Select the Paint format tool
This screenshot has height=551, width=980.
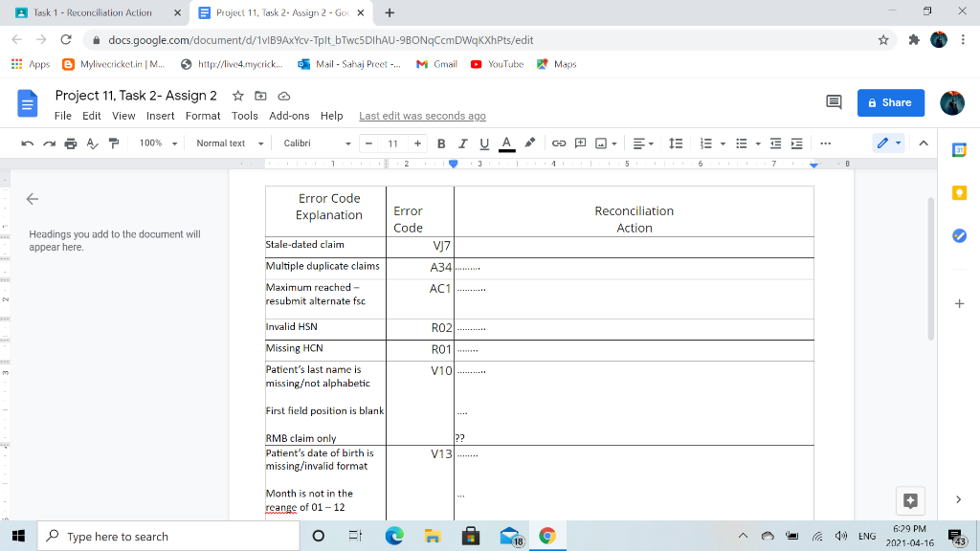click(114, 143)
